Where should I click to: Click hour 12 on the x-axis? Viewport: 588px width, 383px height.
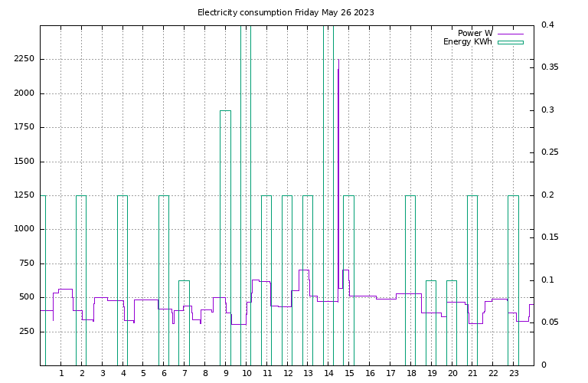[288, 374]
